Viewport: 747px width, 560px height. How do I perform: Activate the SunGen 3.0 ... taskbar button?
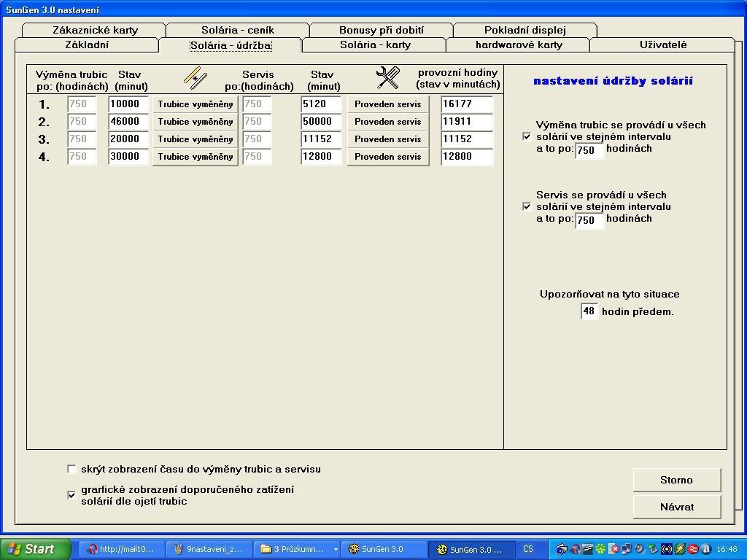pyautogui.click(x=471, y=549)
